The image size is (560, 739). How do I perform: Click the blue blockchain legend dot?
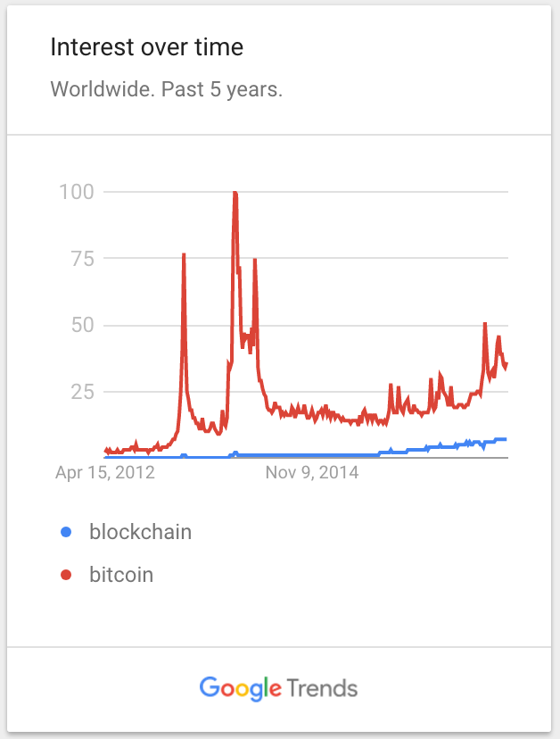click(66, 532)
